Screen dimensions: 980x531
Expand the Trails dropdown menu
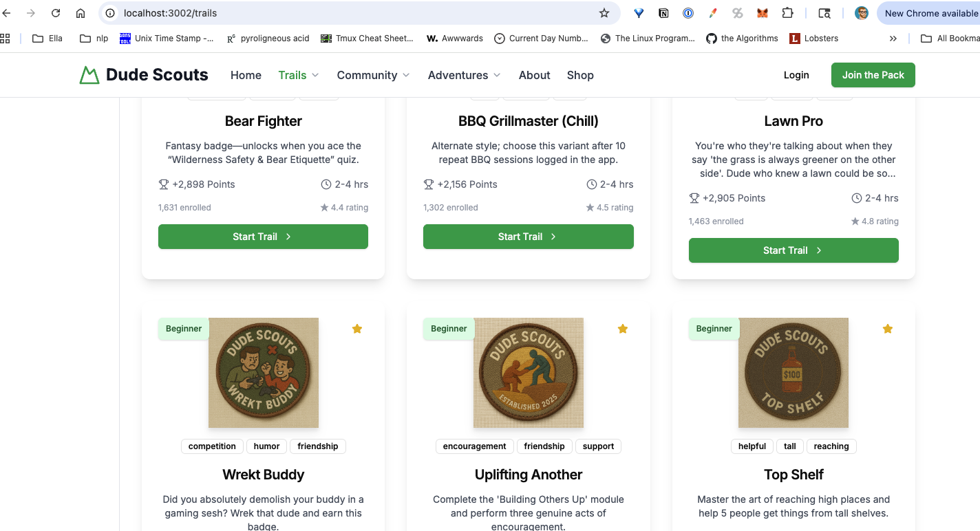(x=299, y=75)
